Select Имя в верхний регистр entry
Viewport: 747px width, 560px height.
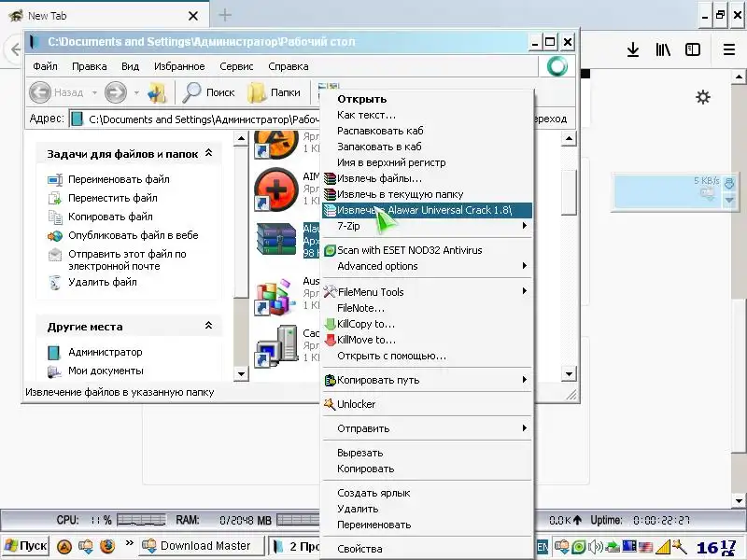tap(391, 162)
